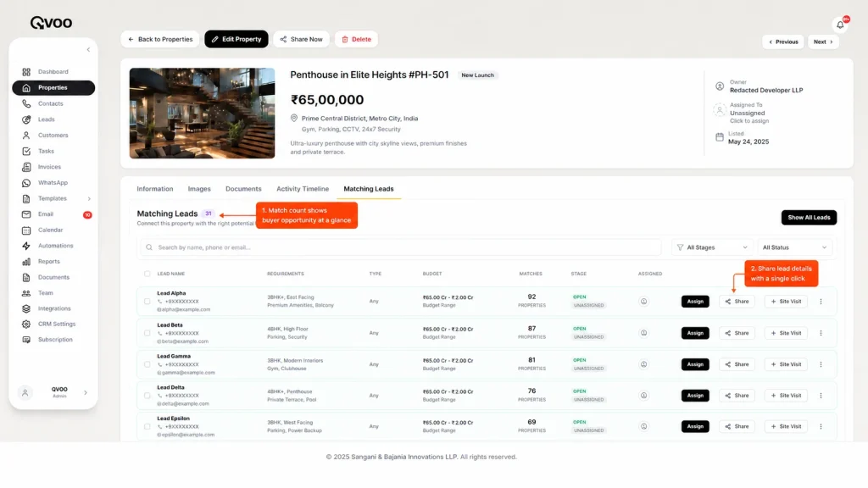
Task: Click the email unread count badge
Action: (87, 214)
